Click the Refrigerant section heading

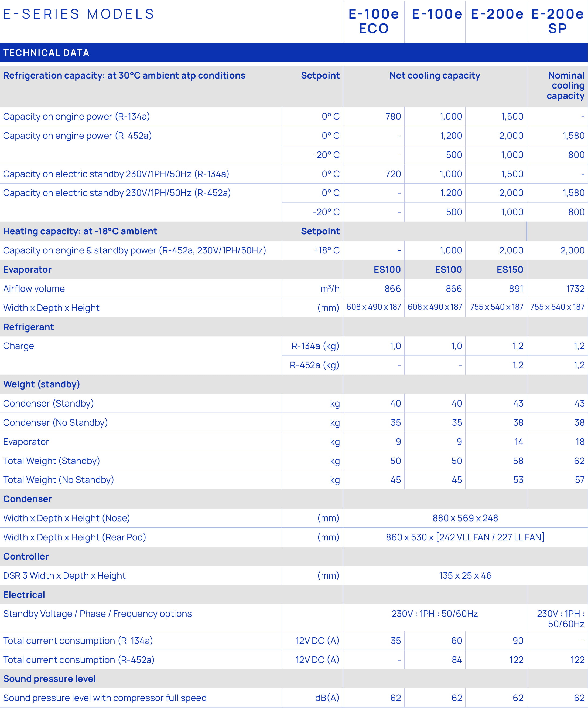[x=28, y=327]
